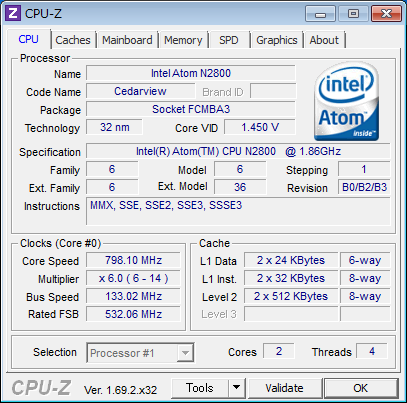Click the Family value field
This screenshot has width=407, height=403.
point(112,169)
